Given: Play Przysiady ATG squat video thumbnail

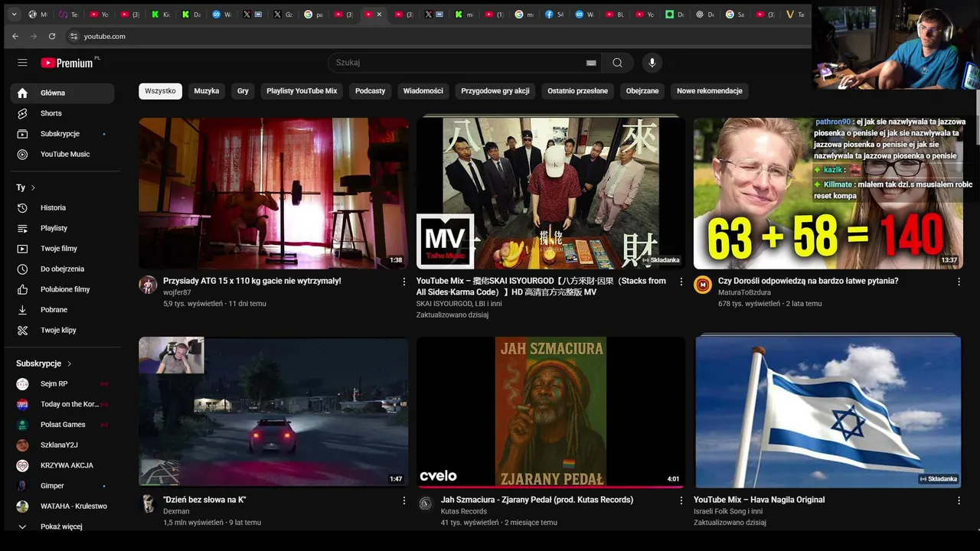Looking at the screenshot, I should point(273,193).
